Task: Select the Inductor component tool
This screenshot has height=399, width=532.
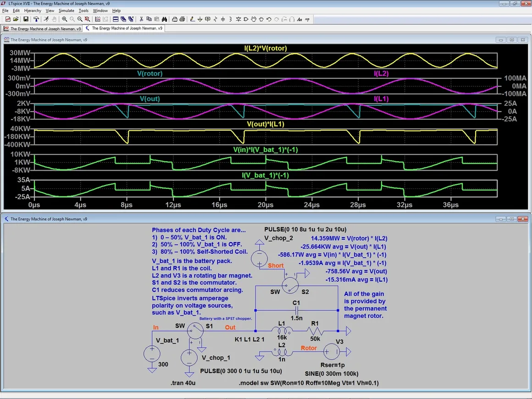Action: [x=231, y=19]
